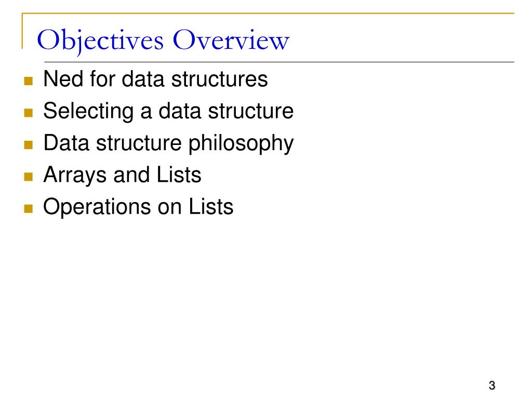This screenshot has width=532, height=399.
Task: Click the gold bullet marker before "Data structure philosophy"
Action: coord(29,145)
